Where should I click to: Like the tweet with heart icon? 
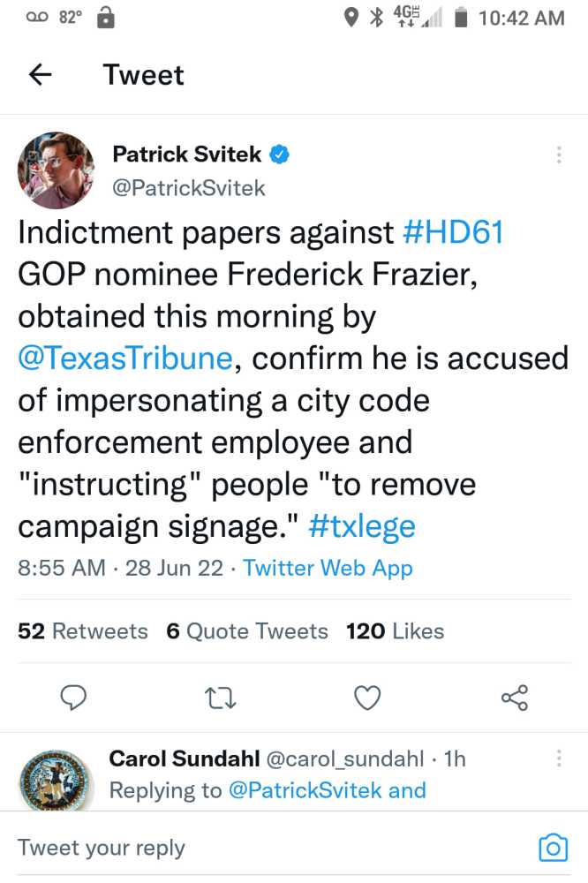coord(366,698)
